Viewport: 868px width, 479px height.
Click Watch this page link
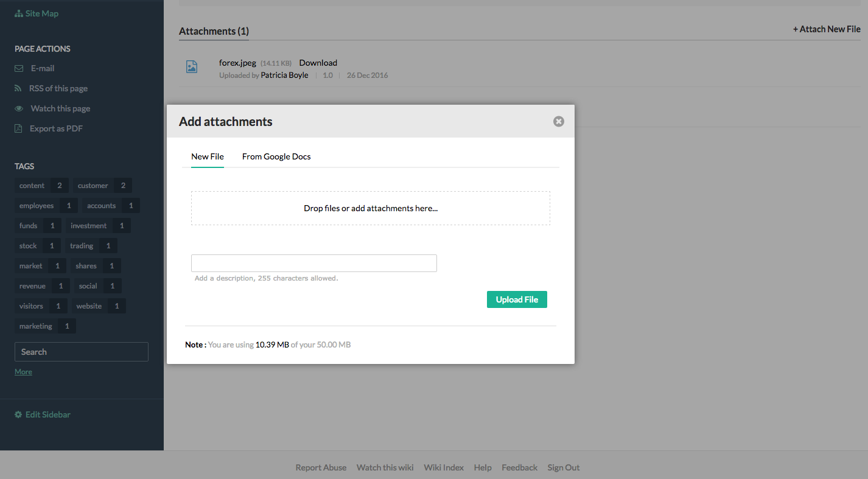pos(60,108)
